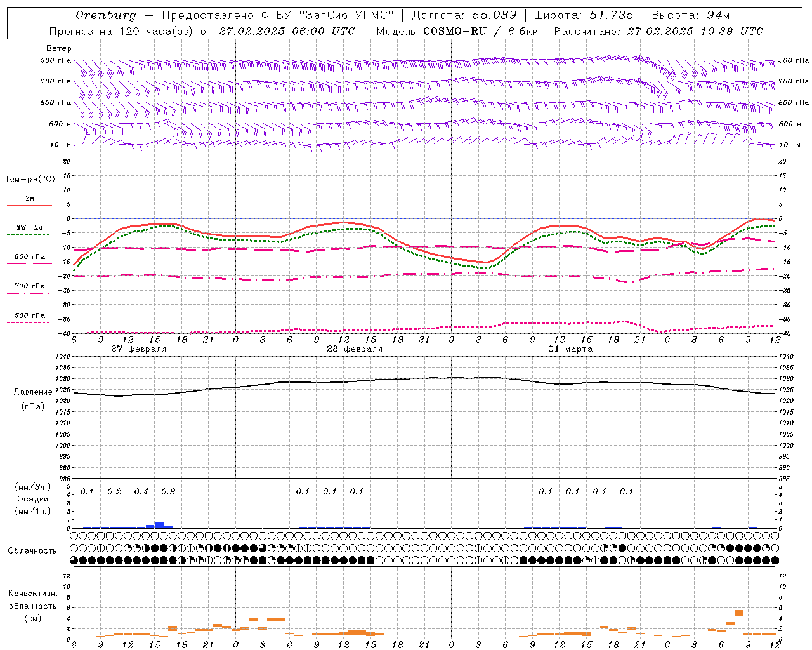The image size is (812, 650).
Task: Click the tallest orange convective cloud bar
Action: (x=739, y=613)
